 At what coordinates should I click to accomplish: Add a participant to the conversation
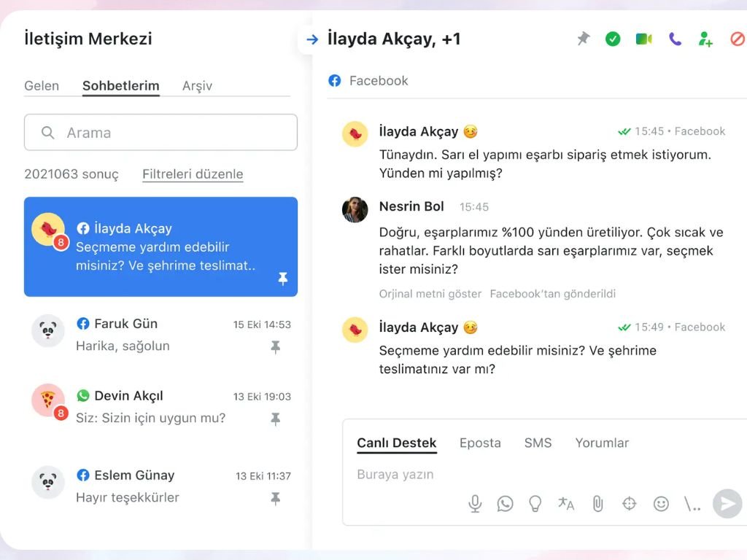point(705,39)
